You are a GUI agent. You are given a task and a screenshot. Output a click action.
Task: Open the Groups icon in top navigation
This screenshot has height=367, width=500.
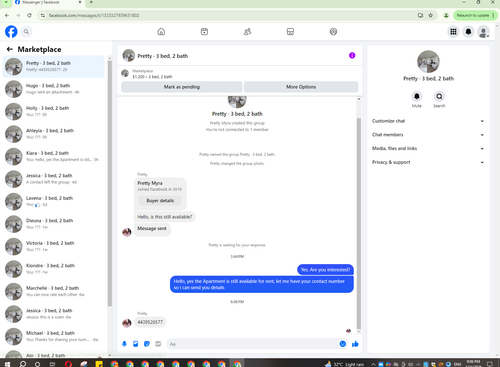point(333,32)
